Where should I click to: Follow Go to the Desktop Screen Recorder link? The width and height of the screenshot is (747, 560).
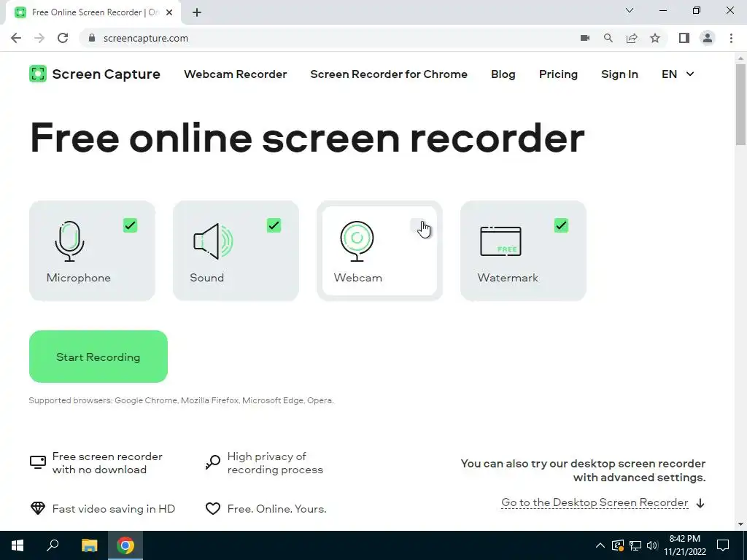point(595,503)
